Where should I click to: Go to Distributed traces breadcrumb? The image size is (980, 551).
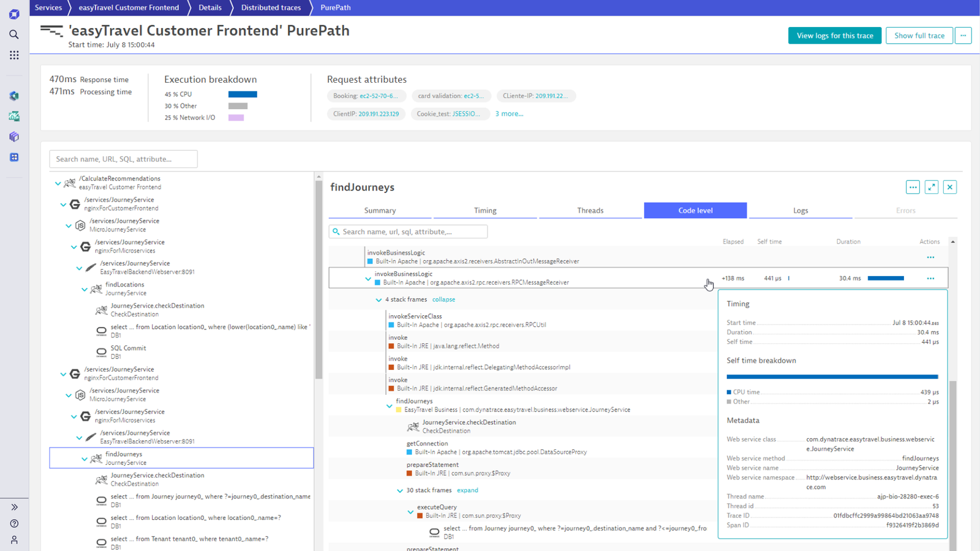[x=271, y=7]
